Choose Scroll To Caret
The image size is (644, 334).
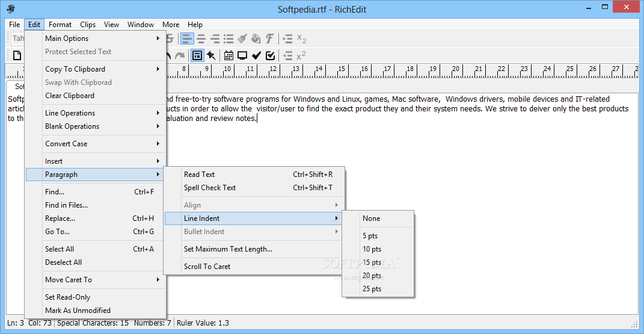coord(253,267)
